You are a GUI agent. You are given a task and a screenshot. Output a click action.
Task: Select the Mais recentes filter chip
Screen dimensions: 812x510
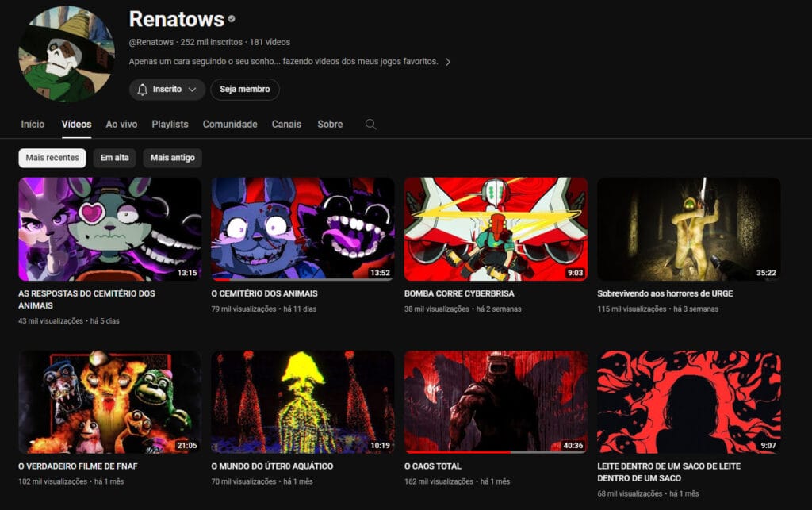tap(52, 158)
